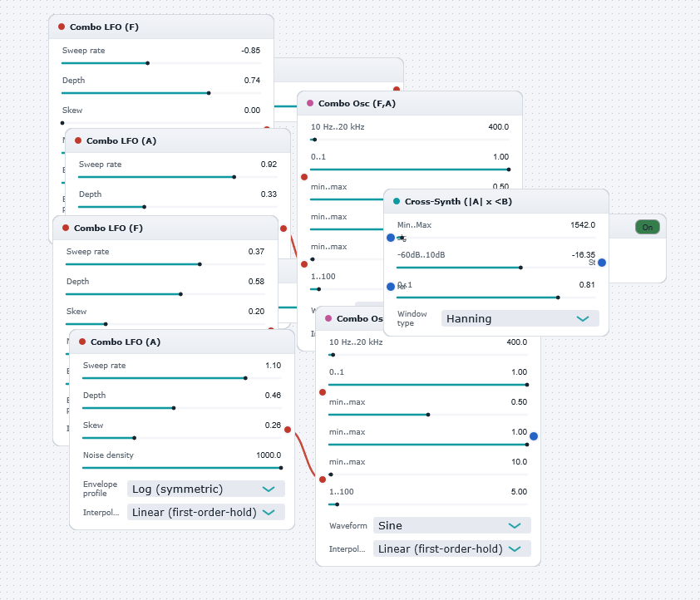Click the red dot on the top Combo LFO (F) header
Screen dimensions: 700x600
pyautogui.click(x=62, y=27)
